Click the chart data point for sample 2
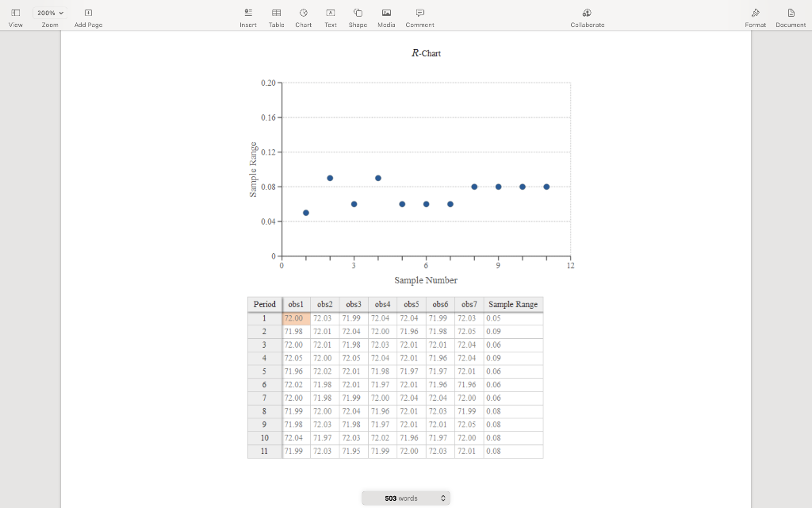 coord(330,178)
